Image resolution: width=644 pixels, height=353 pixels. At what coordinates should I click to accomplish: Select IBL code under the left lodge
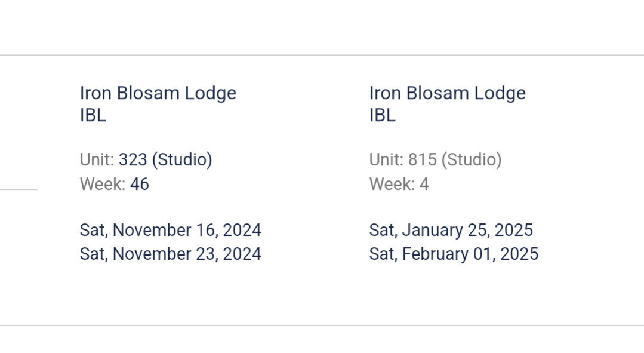coord(93,116)
